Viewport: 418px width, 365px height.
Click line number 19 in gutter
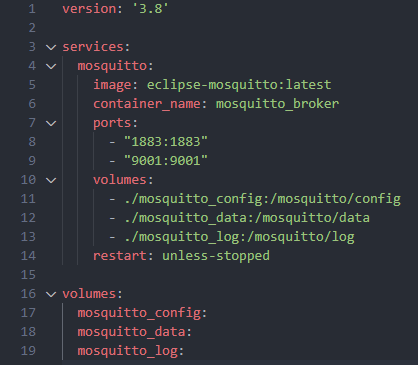pos(28,351)
